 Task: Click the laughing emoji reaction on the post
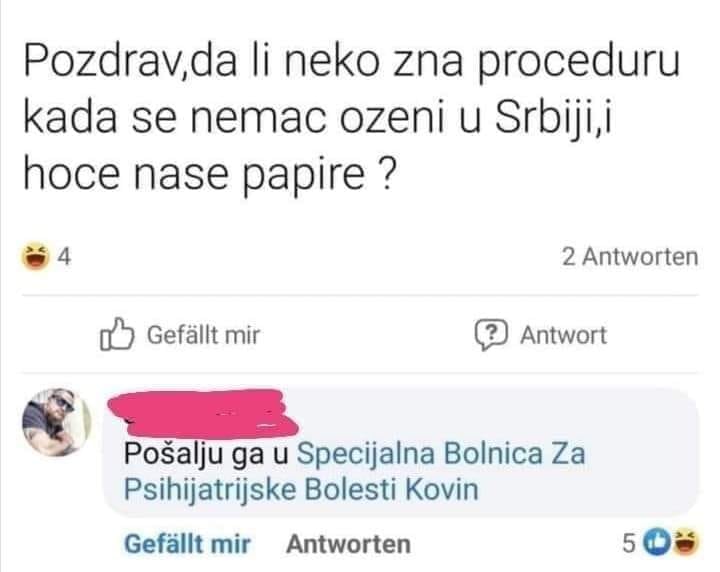pos(36,256)
